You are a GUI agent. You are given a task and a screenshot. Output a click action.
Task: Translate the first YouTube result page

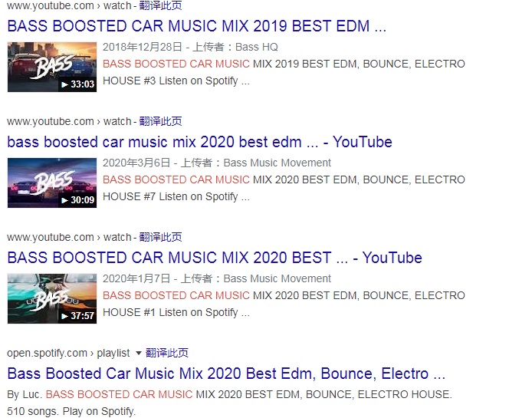click(x=160, y=5)
